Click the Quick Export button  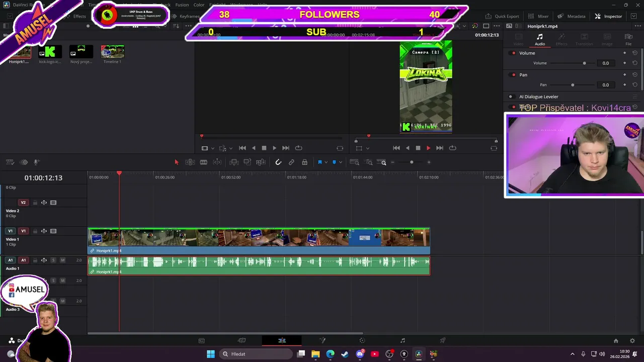pyautogui.click(x=502, y=16)
